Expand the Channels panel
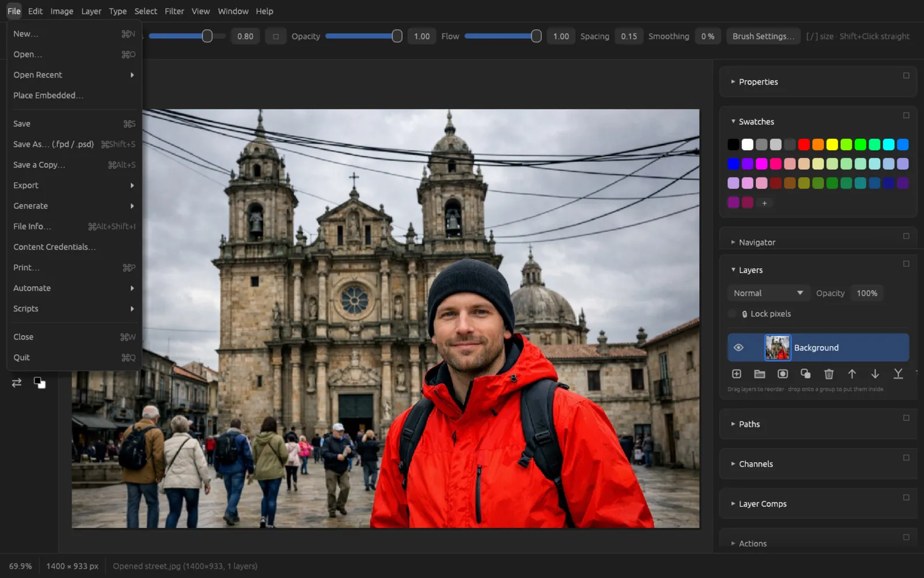 [733, 464]
